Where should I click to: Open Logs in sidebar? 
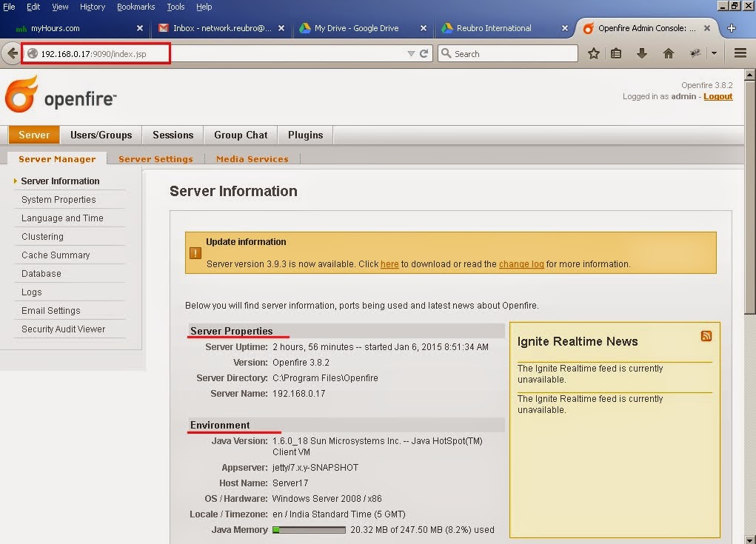coord(32,292)
